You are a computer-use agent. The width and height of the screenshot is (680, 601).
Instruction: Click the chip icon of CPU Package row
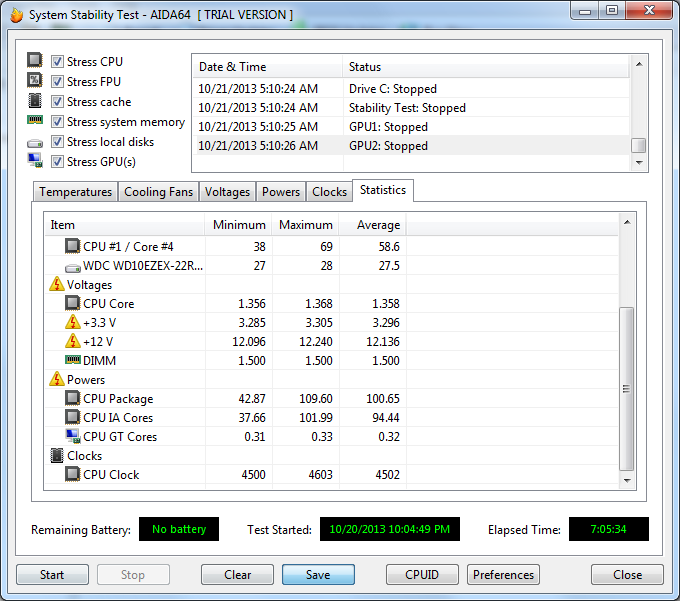point(72,398)
